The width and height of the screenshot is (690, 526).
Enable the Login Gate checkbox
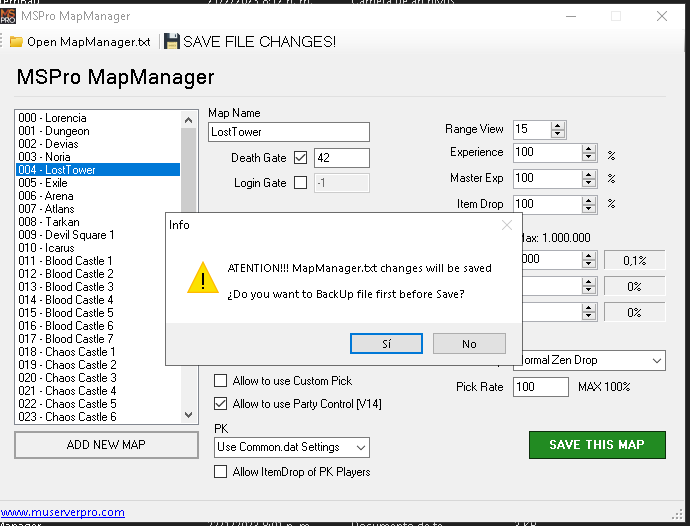[x=301, y=183]
